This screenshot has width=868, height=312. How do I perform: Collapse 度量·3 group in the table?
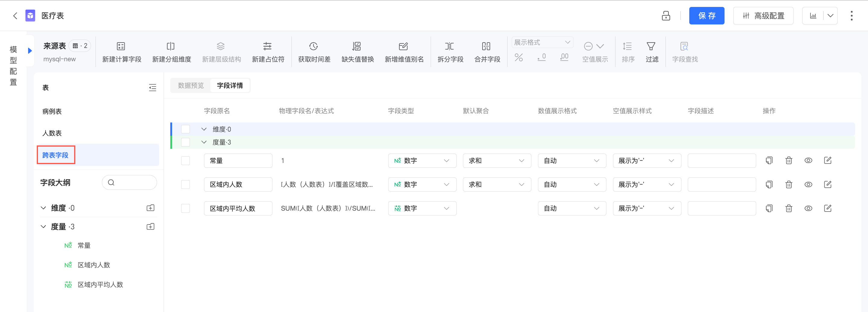click(x=204, y=142)
